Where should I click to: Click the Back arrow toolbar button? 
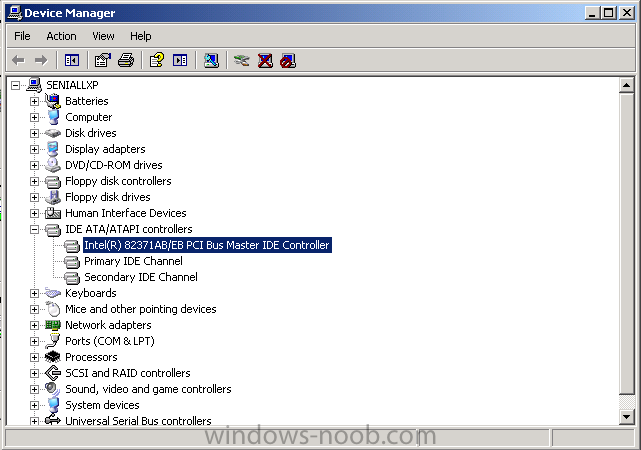click(18, 61)
